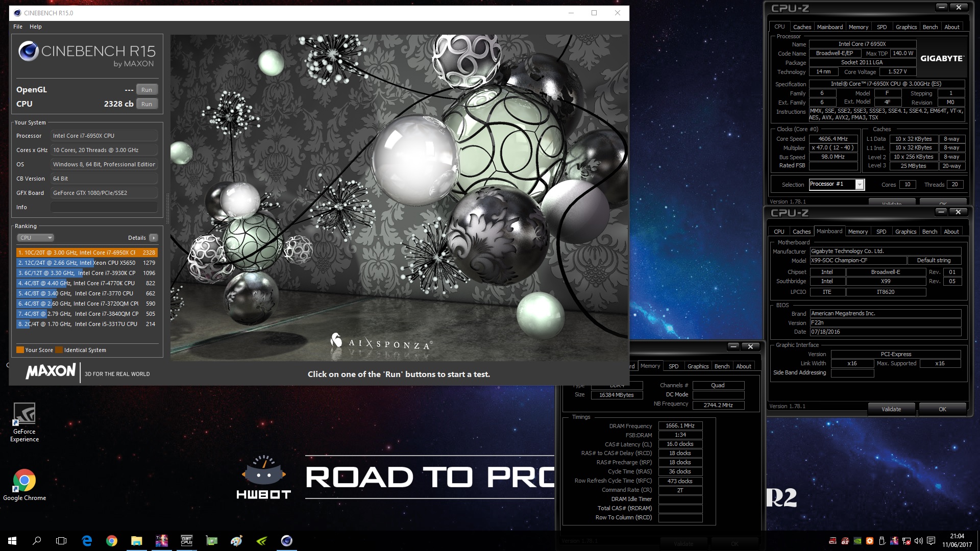Select ranking entry 3 Core i7-3930K

click(x=87, y=273)
